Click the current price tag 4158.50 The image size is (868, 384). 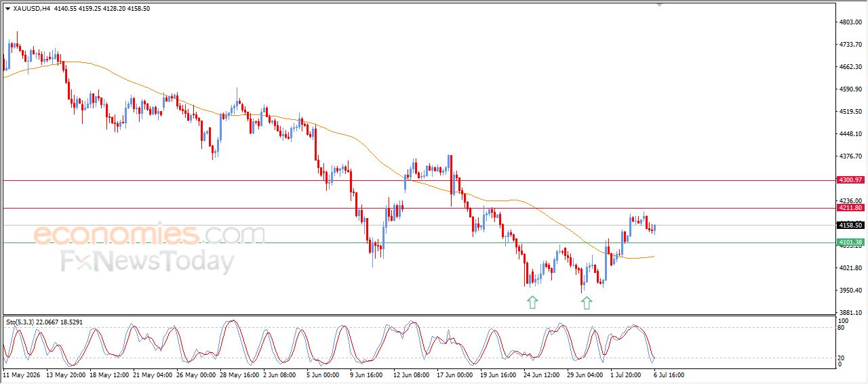pos(850,225)
